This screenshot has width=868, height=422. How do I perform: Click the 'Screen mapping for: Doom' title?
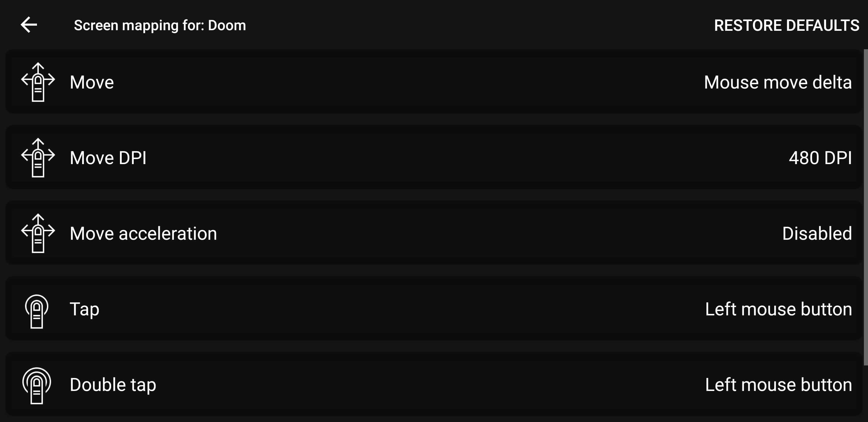click(x=160, y=25)
